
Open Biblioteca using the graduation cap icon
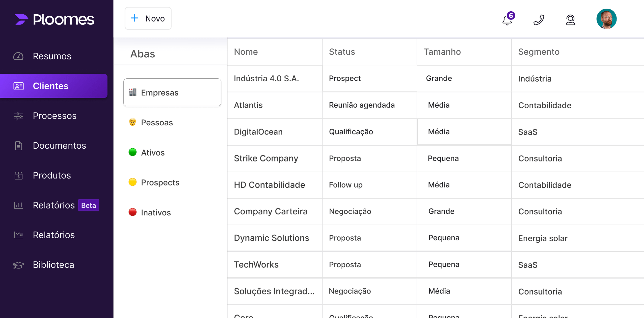(x=18, y=265)
